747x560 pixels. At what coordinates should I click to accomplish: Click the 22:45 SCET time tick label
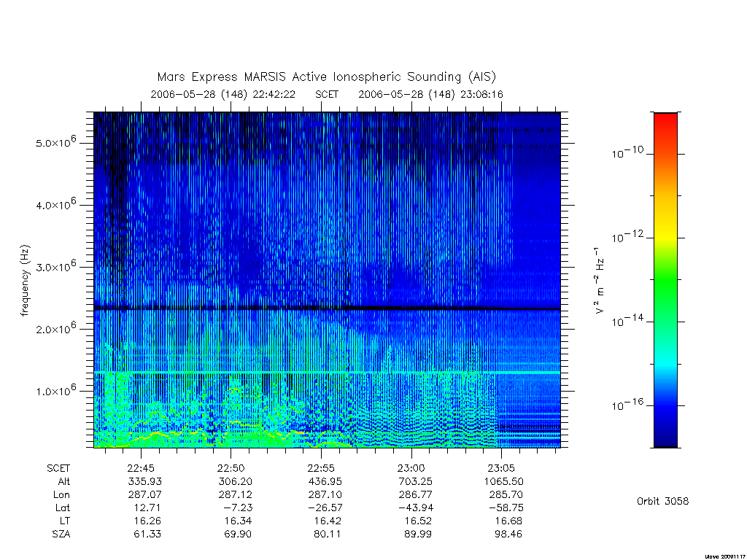(x=141, y=468)
